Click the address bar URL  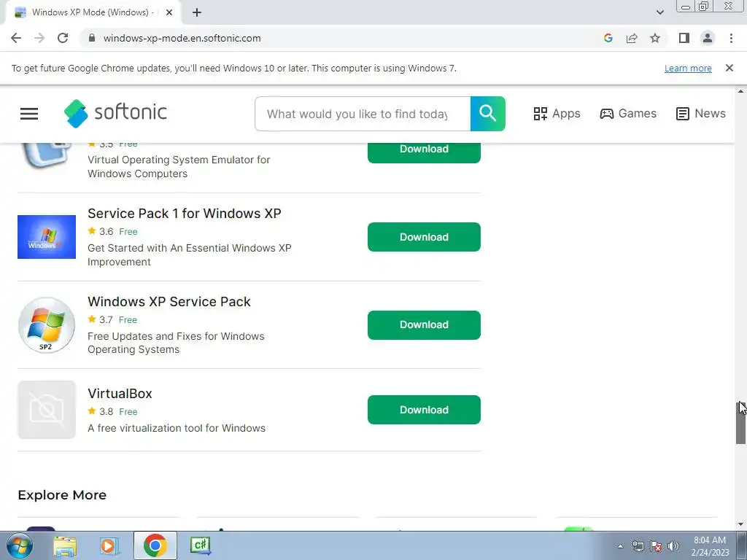[x=182, y=38]
